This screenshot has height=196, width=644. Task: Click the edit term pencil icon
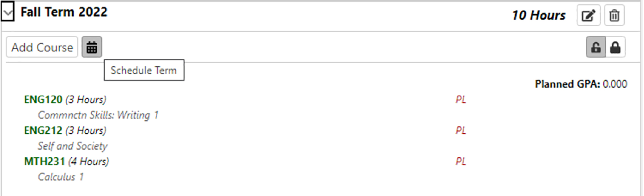click(x=588, y=16)
